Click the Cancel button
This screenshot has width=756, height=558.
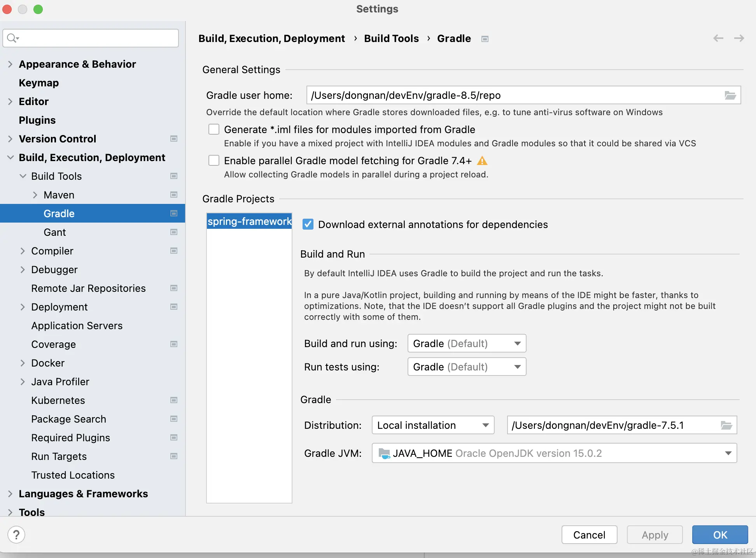coord(589,535)
